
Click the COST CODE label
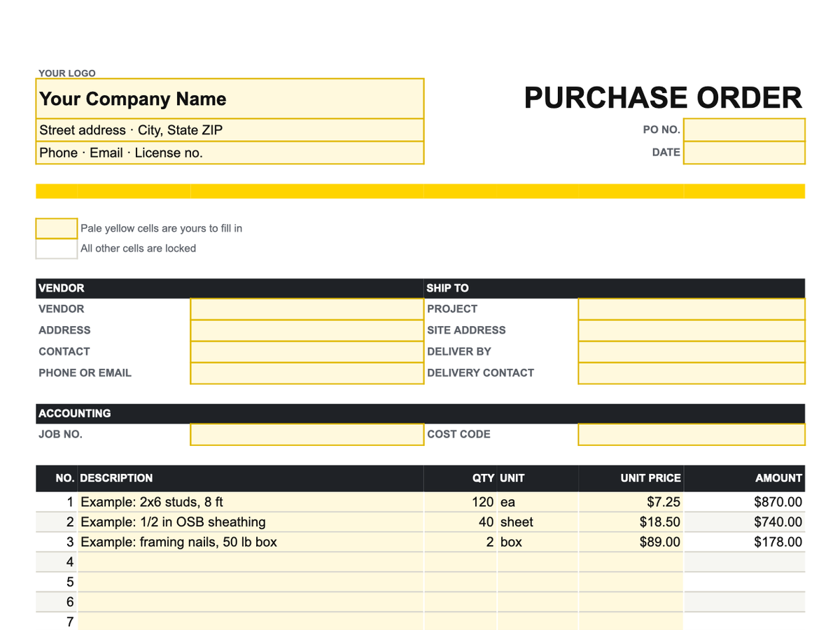point(458,434)
